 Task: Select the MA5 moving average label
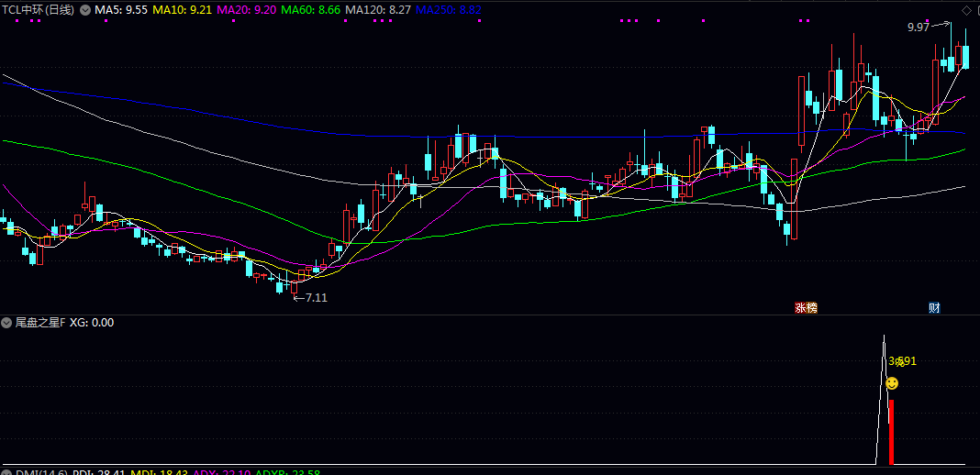click(x=121, y=10)
